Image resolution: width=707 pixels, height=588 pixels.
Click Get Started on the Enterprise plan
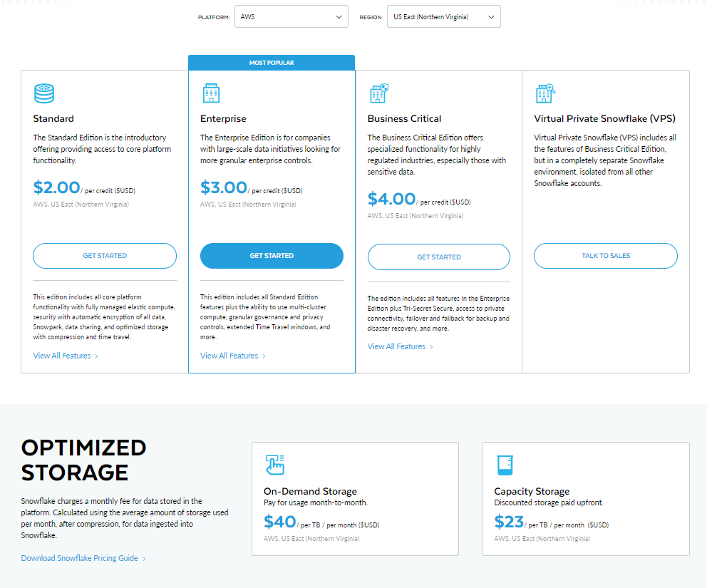[272, 255]
